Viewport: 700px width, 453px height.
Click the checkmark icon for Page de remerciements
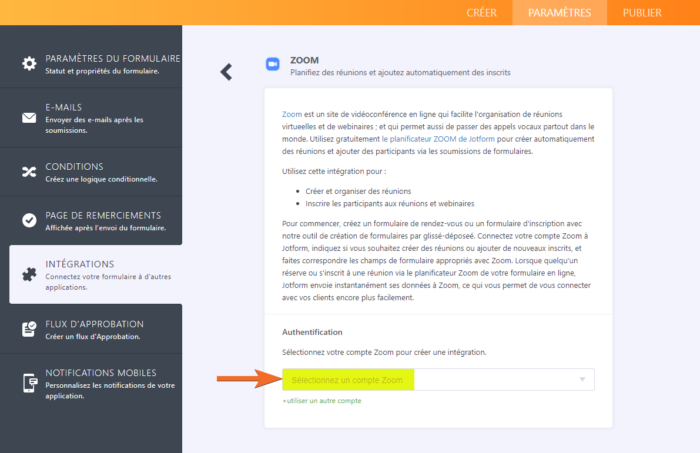[29, 220]
